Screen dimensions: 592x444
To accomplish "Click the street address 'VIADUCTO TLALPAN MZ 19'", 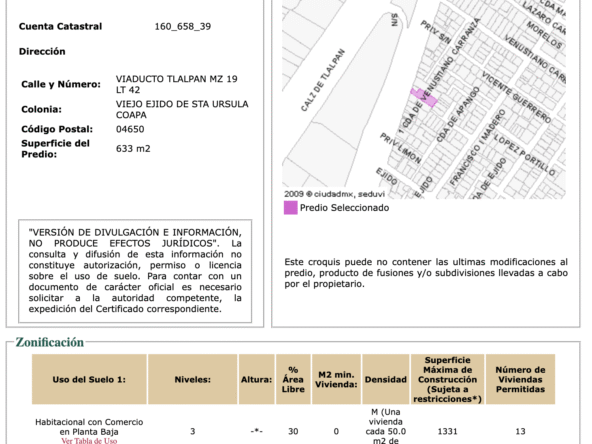I will (x=176, y=79).
